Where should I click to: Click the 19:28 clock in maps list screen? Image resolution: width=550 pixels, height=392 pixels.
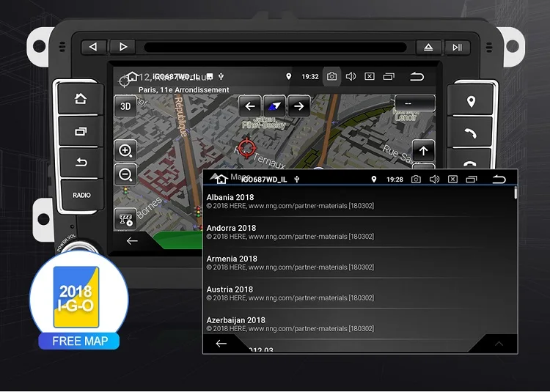click(395, 180)
